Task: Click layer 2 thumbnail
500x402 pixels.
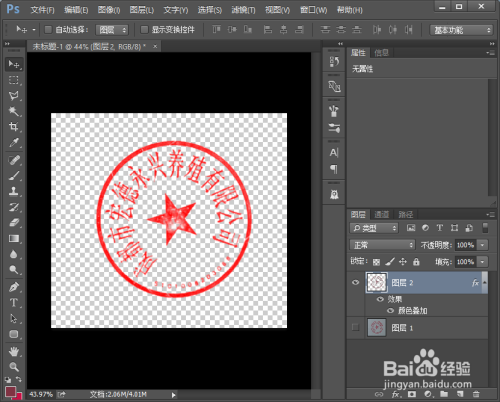Action: [377, 283]
